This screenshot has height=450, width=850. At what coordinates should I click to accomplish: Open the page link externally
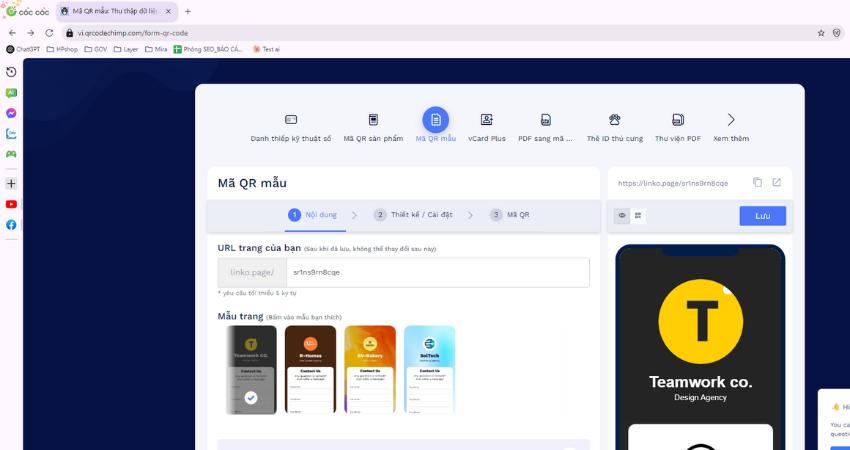point(776,183)
